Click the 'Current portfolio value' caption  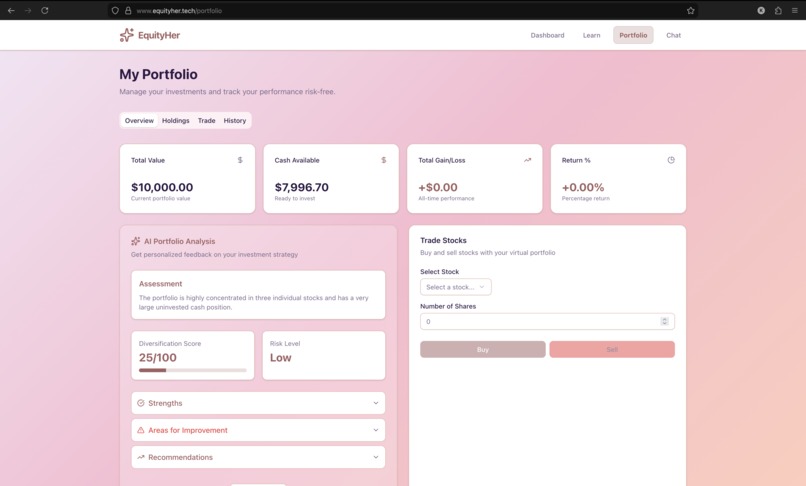coord(160,199)
